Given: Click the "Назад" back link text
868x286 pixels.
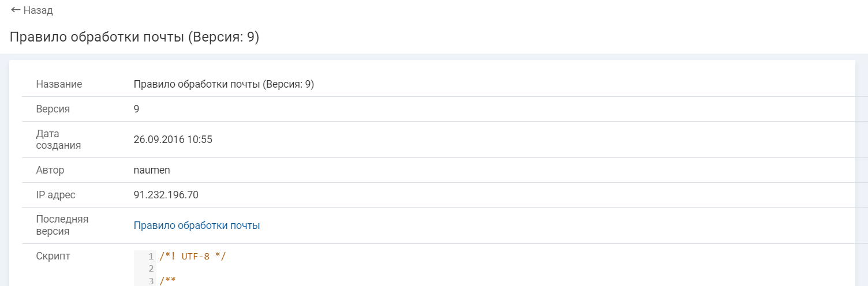Looking at the screenshot, I should 38,10.
